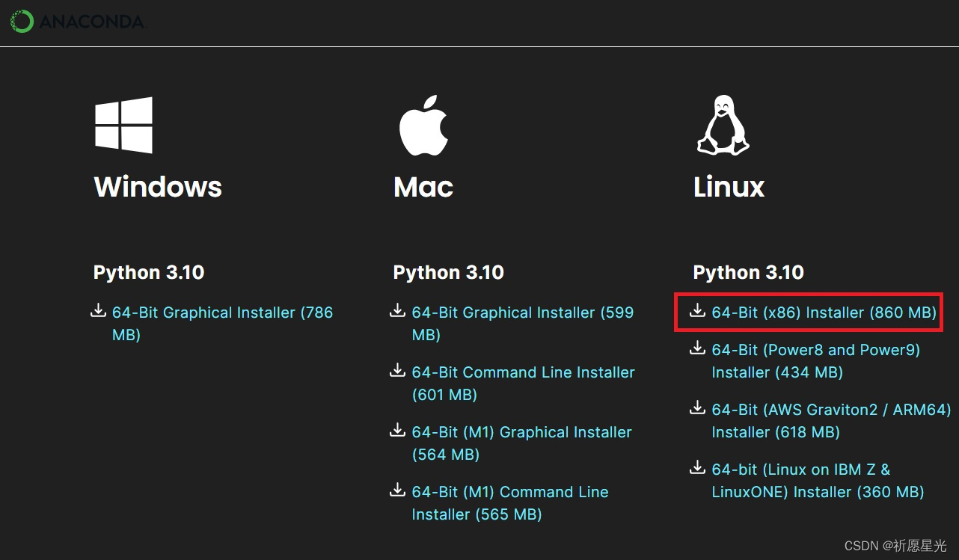Click download icon beside Mac 64-Bit Graphical Installer (599 MB)
959x560 pixels.
[x=398, y=310]
